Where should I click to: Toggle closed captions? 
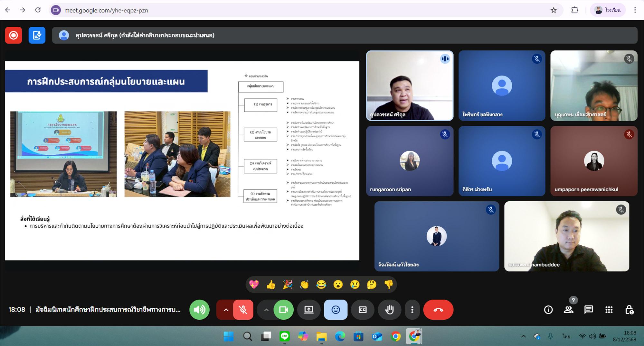point(363,310)
